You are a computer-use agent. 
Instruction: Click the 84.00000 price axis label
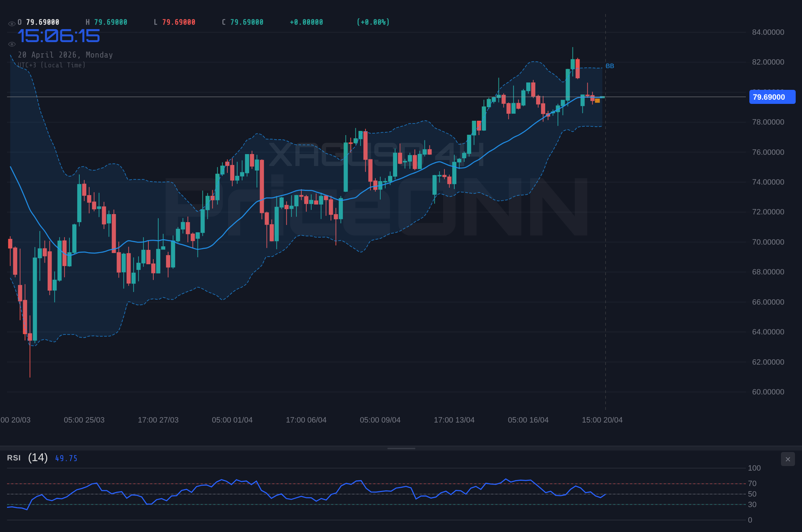768,32
